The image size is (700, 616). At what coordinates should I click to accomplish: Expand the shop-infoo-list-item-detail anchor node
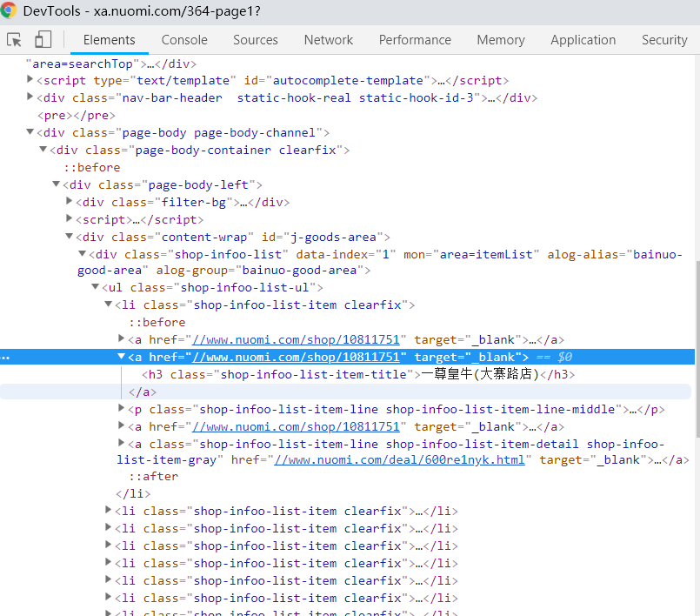121,443
